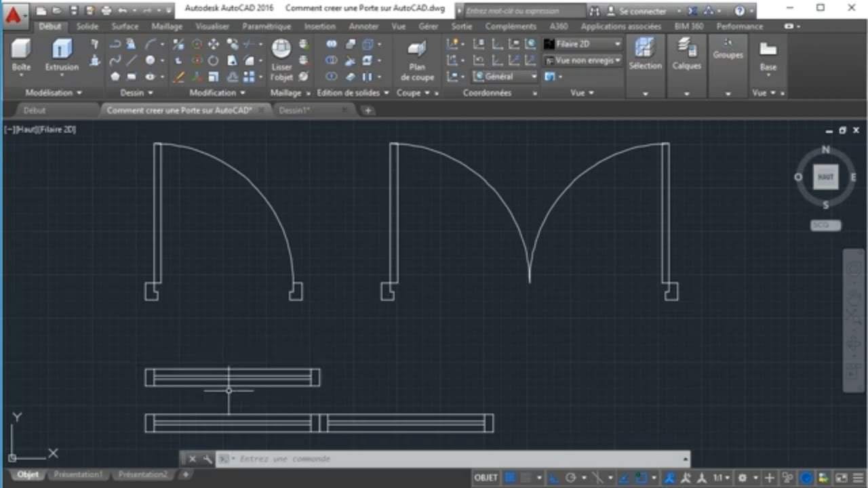Open the 1:1 annotation scale dropdown
Viewport: 868px width, 488px height.
point(722,478)
